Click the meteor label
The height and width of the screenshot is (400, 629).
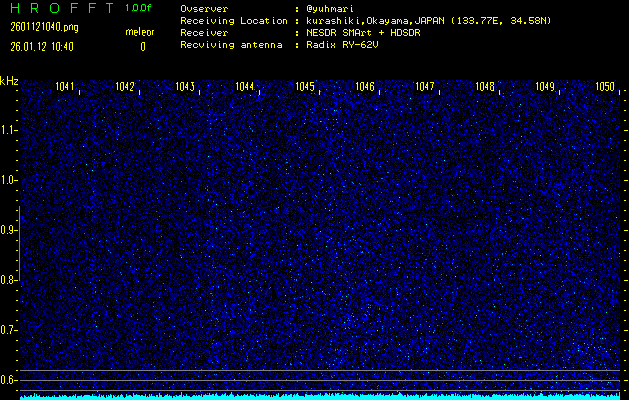[140, 32]
